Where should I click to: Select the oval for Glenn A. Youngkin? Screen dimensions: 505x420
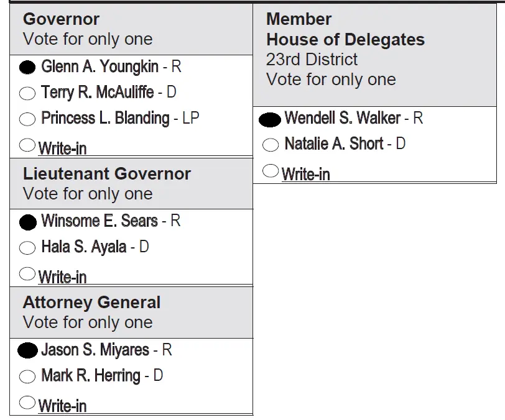point(27,66)
